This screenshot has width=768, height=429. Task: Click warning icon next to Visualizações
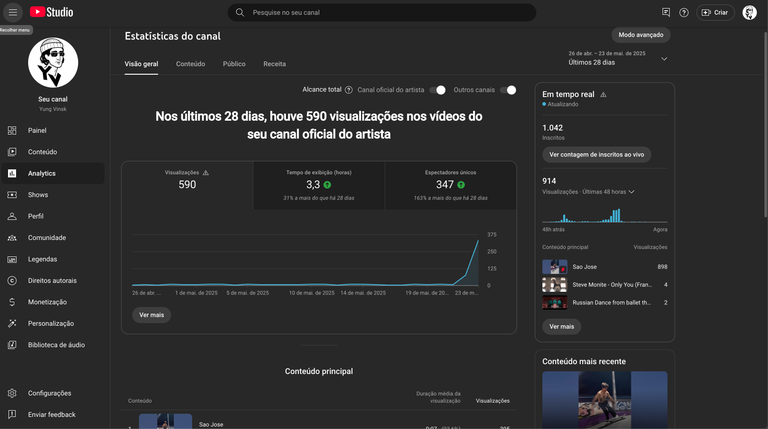[x=206, y=172]
